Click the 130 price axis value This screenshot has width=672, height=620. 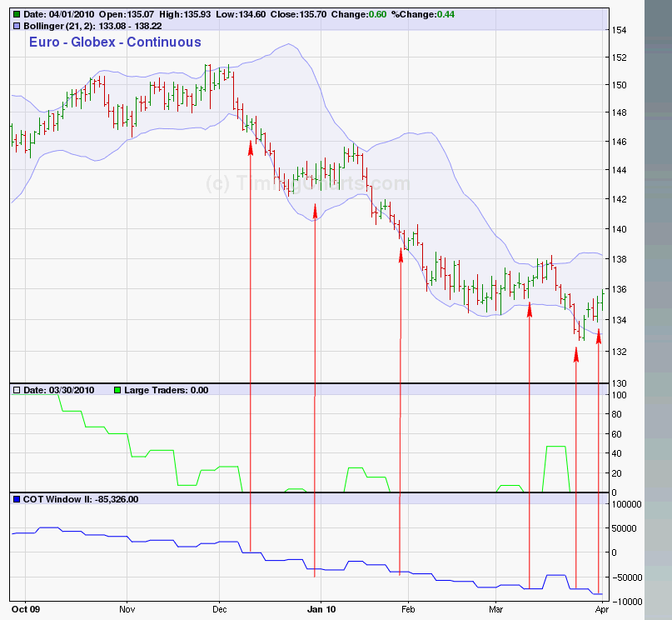pyautogui.click(x=619, y=383)
